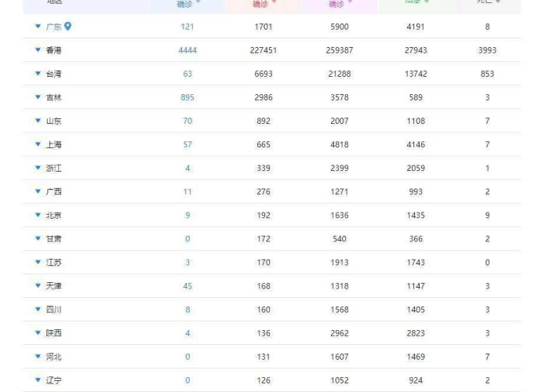Expand the 香港 row triangle
Viewport: 549px width, 392px height.
tap(38, 49)
